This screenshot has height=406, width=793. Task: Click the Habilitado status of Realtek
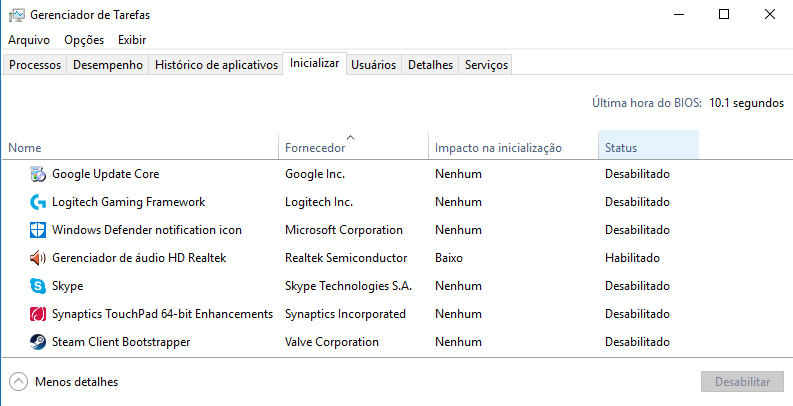[632, 258]
